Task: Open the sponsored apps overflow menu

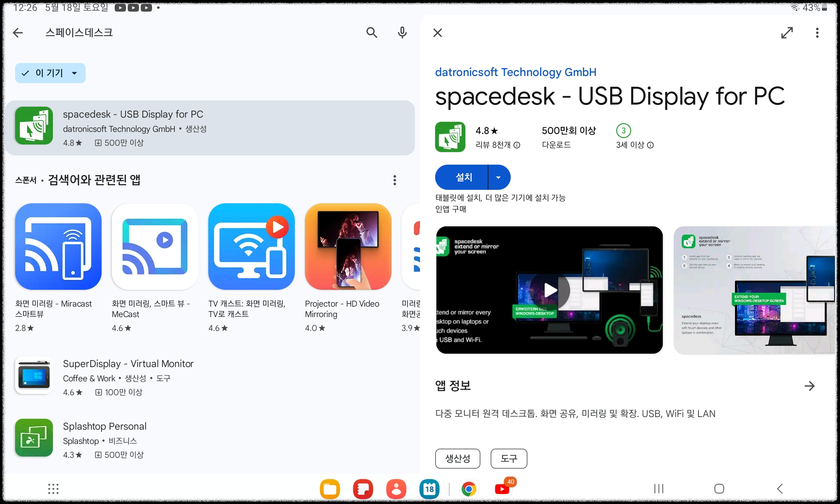Action: [394, 180]
